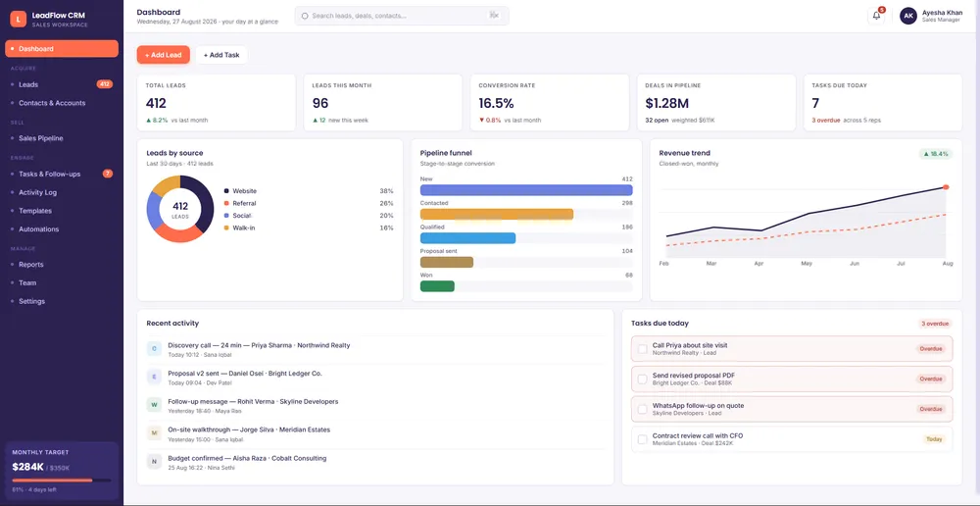Click the Aug endpoint dot on revenue chart

coord(946,187)
